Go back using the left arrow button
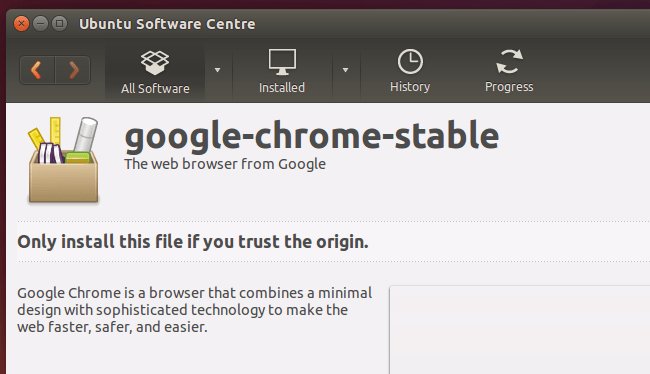The width and height of the screenshot is (650, 374). pyautogui.click(x=37, y=70)
